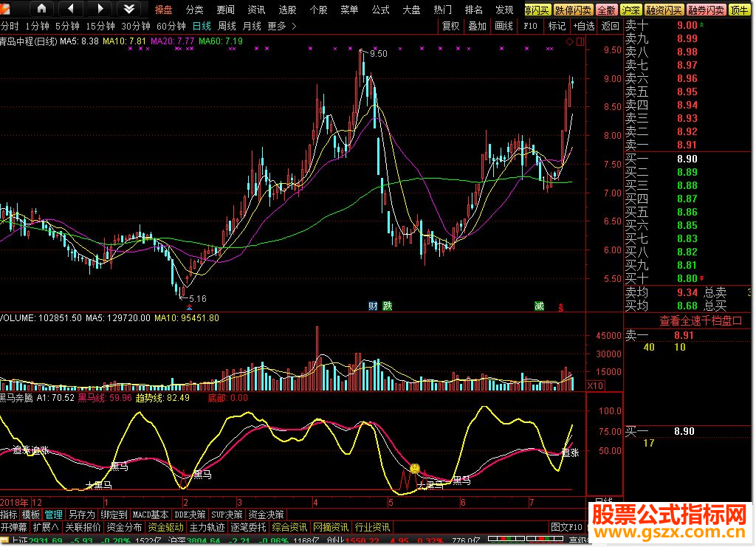Select the DDE决策 indicator tab

[x=190, y=515]
